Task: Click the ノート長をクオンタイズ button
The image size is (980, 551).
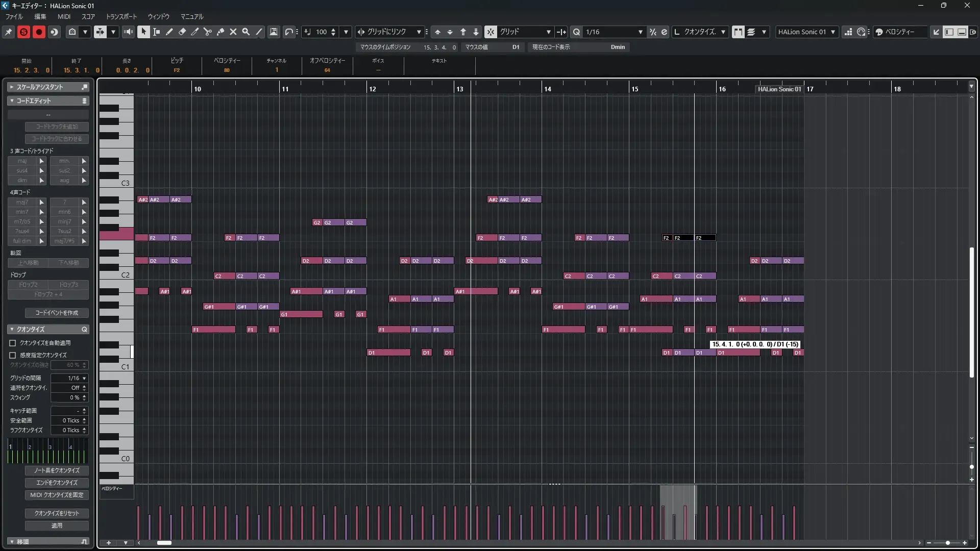Action: pyautogui.click(x=57, y=470)
